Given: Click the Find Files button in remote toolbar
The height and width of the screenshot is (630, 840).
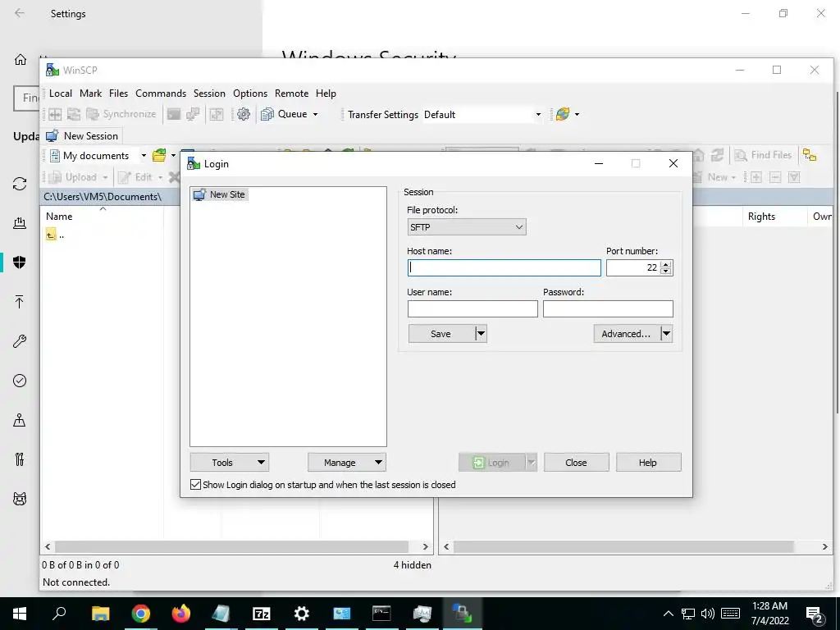Looking at the screenshot, I should [764, 155].
